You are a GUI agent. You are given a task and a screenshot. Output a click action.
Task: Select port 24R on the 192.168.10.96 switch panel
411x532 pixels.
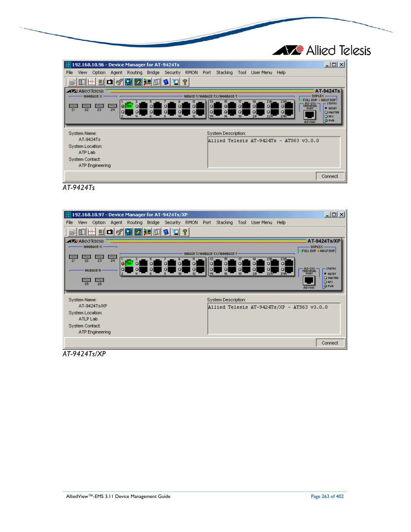289,113
